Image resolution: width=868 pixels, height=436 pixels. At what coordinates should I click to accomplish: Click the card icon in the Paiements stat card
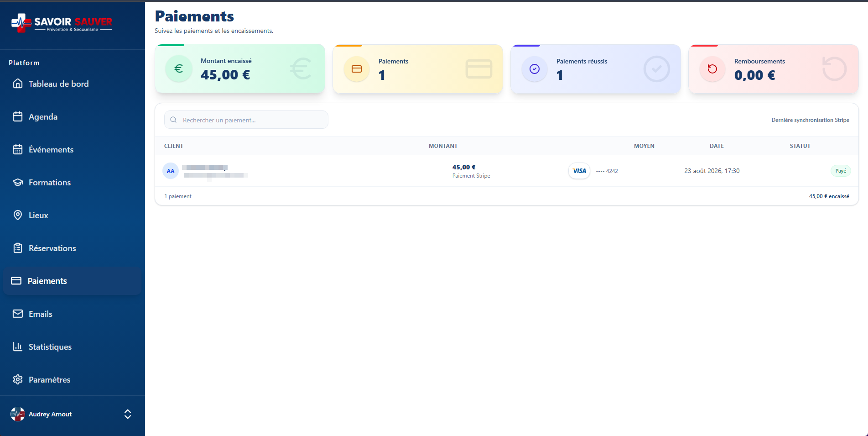coord(357,69)
